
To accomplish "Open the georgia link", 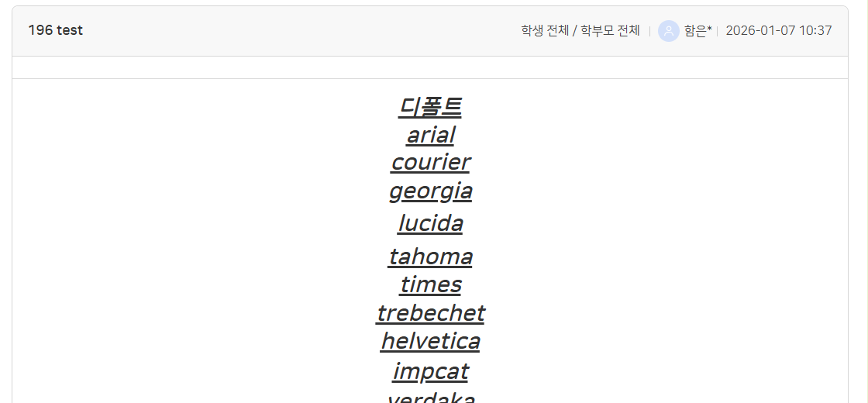I will click(430, 191).
